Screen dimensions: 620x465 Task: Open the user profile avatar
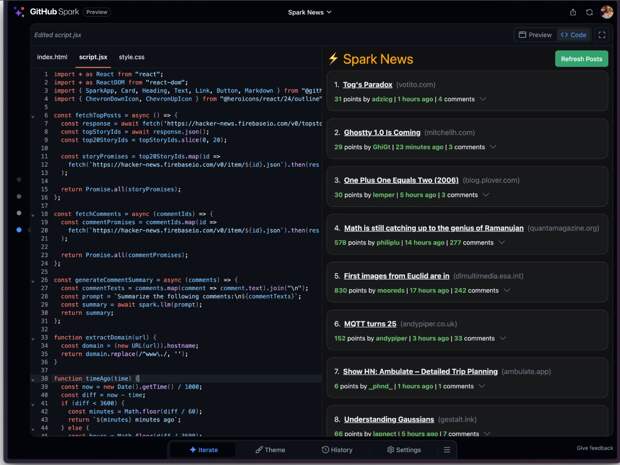[607, 12]
